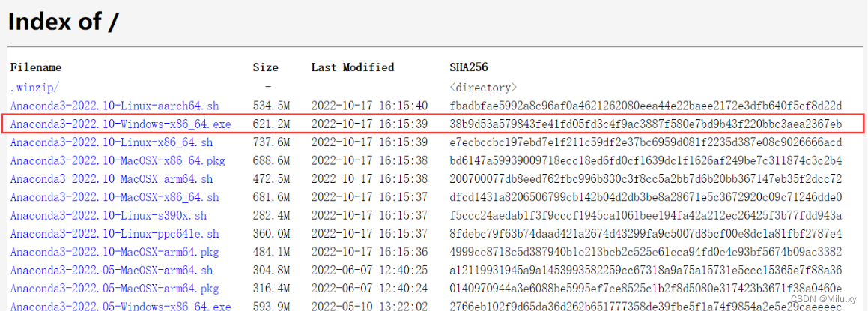Select the SHA256 hash starting with 8fdebc79f63b
The width and height of the screenshot is (868, 311).
click(x=646, y=234)
